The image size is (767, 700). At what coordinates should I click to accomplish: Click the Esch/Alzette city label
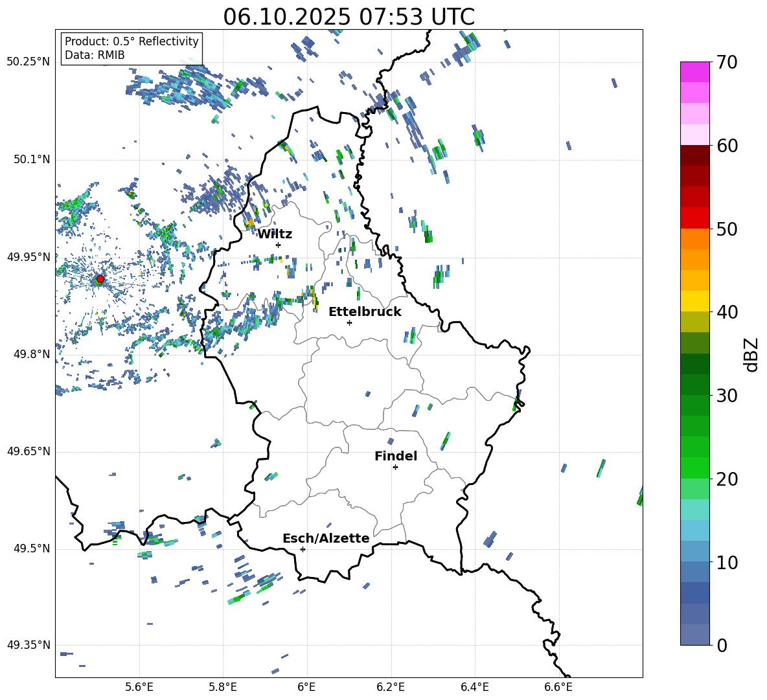(326, 539)
